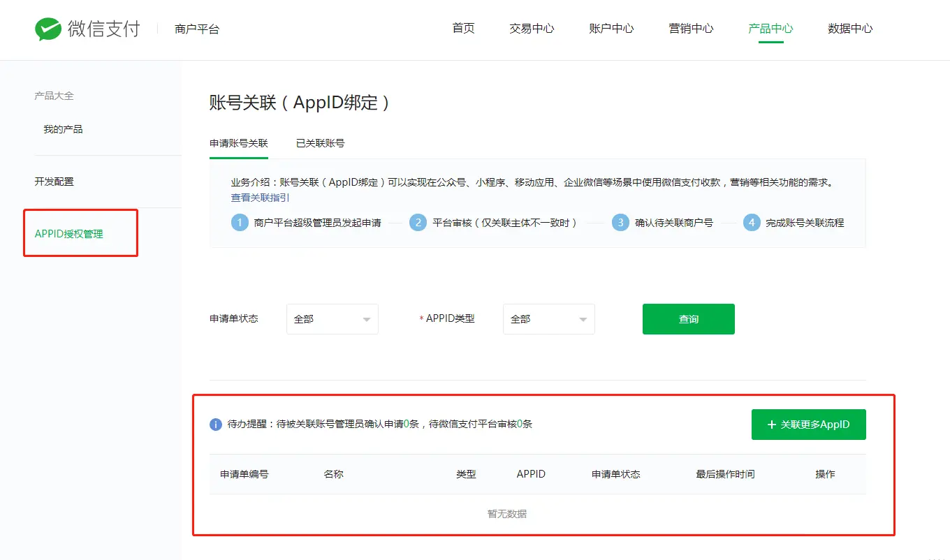The image size is (950, 560).
Task: Expand the APPID类型 dropdown
Action: pos(549,319)
